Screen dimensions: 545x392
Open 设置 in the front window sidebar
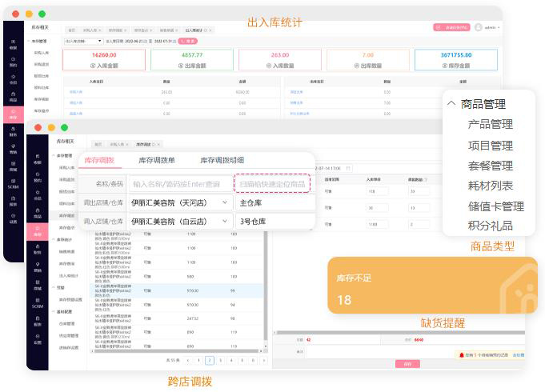click(37, 339)
